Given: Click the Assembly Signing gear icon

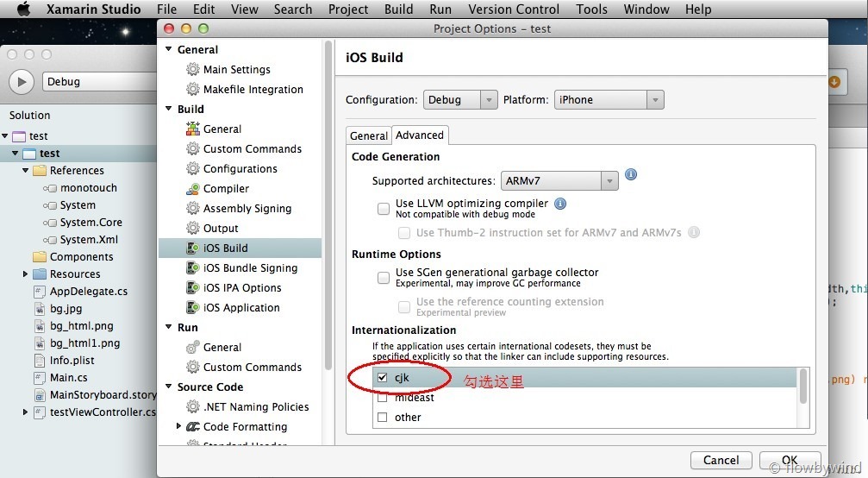Looking at the screenshot, I should pos(192,208).
